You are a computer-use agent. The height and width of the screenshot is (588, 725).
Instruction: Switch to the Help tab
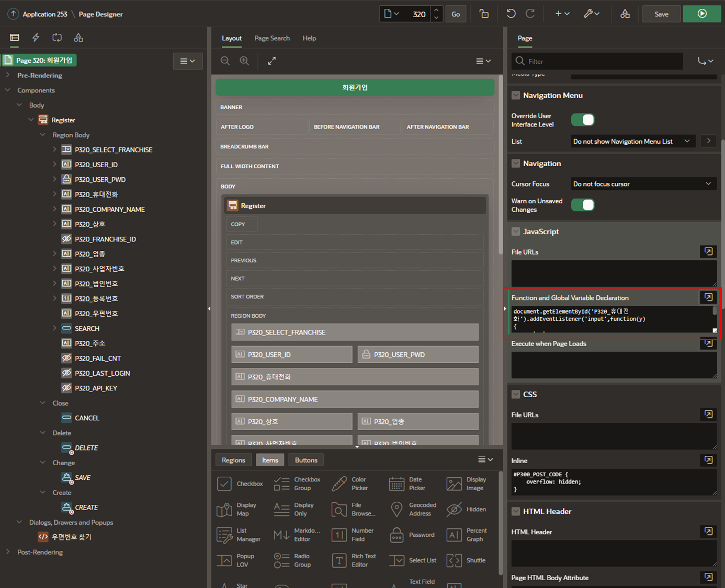[309, 38]
